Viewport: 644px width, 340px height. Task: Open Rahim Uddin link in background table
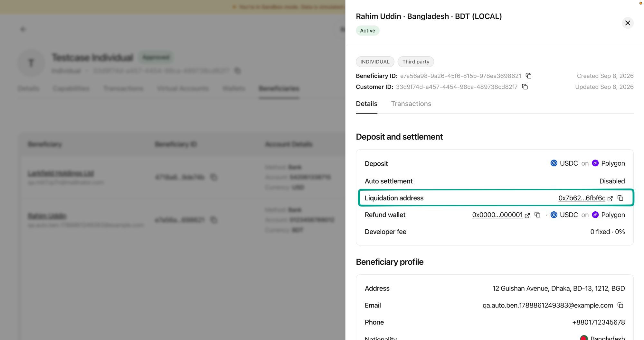(47, 216)
